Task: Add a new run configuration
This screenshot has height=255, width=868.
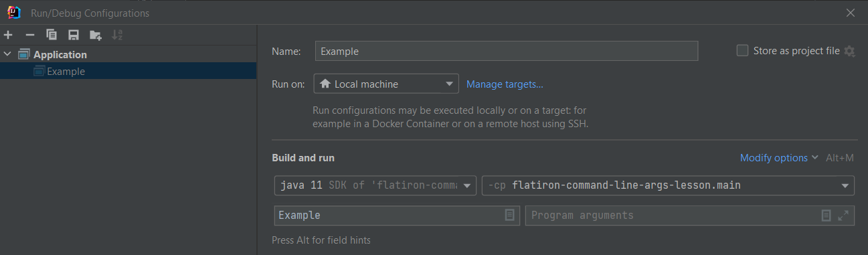Action: point(8,35)
